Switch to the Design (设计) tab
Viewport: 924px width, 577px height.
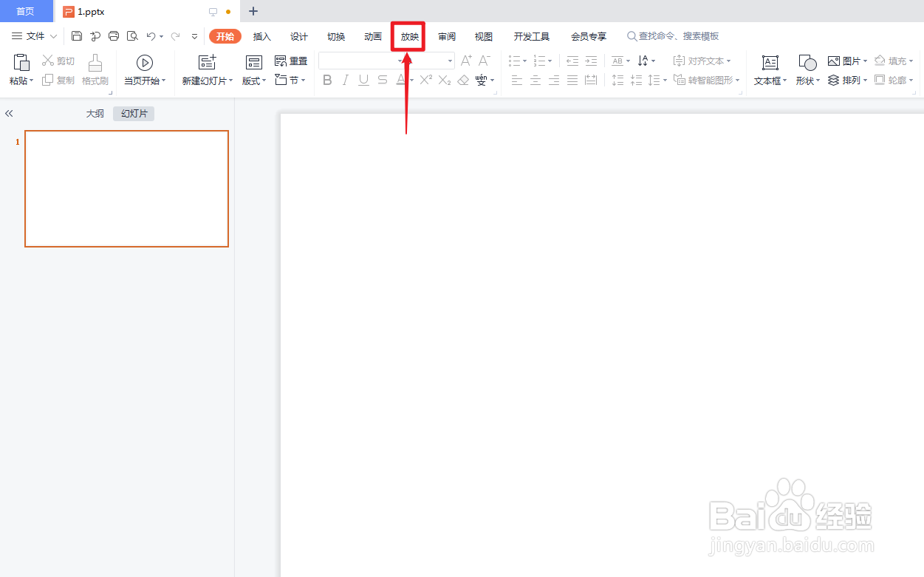299,36
